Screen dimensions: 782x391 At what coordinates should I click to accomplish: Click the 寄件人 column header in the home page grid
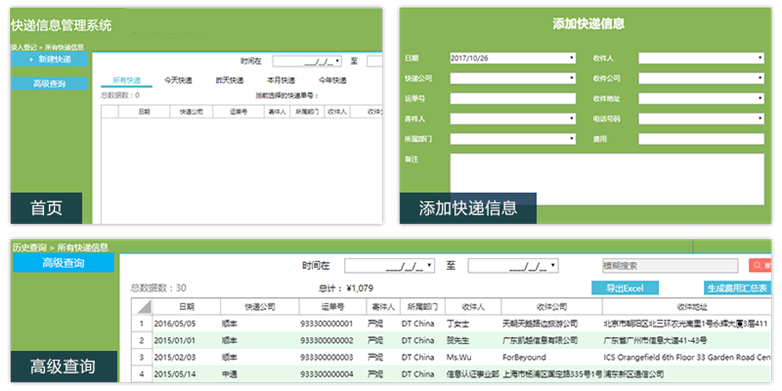tap(277, 112)
